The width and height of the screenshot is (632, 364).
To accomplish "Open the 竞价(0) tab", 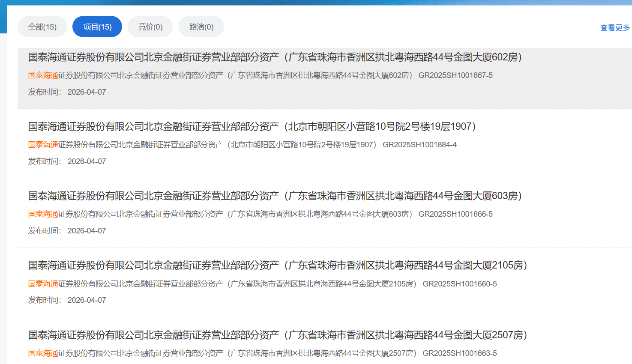I will (x=150, y=27).
